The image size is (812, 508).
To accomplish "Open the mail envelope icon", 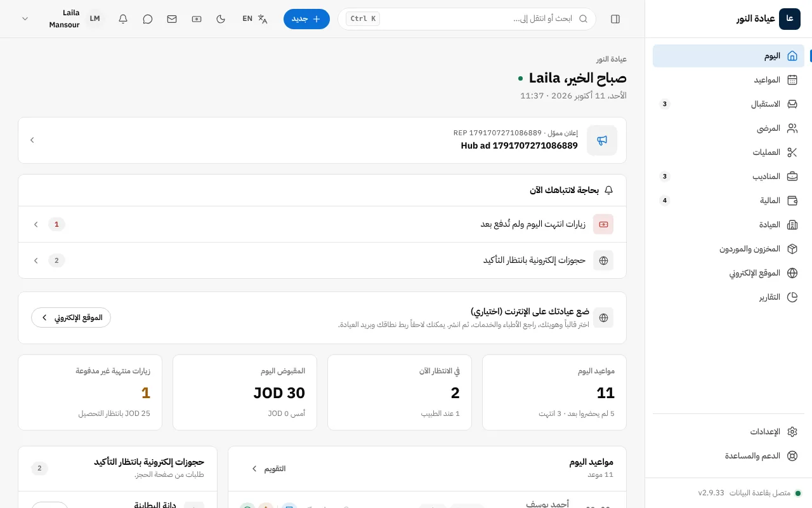I will pos(172,19).
